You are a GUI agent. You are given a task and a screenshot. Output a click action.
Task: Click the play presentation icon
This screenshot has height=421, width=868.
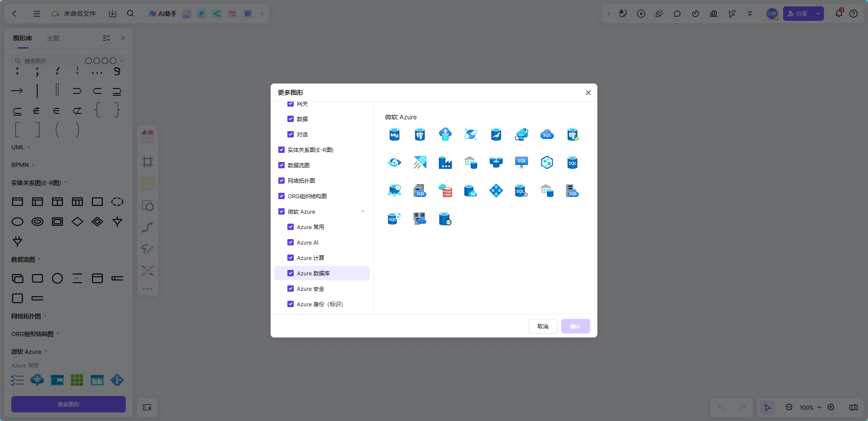click(x=641, y=14)
